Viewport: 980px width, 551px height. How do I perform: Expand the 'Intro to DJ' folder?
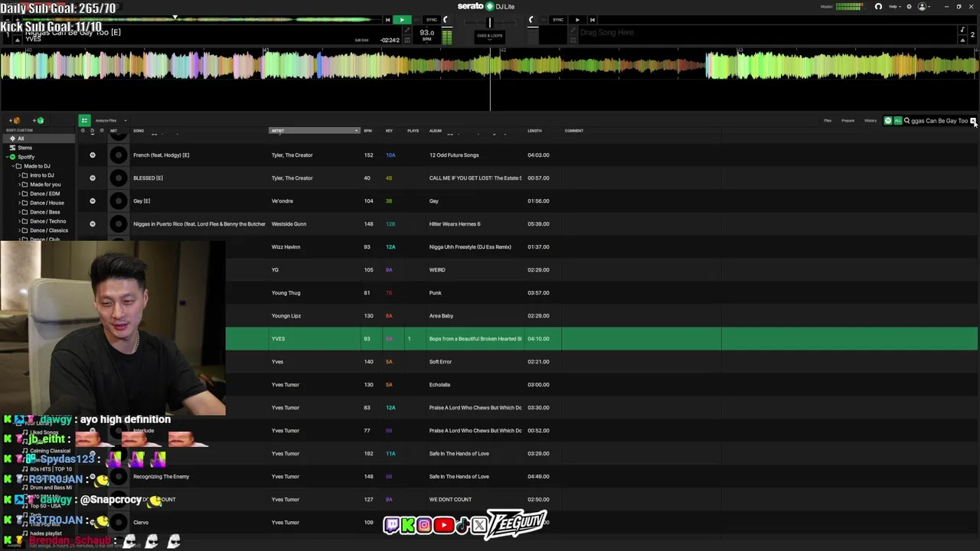click(x=18, y=175)
